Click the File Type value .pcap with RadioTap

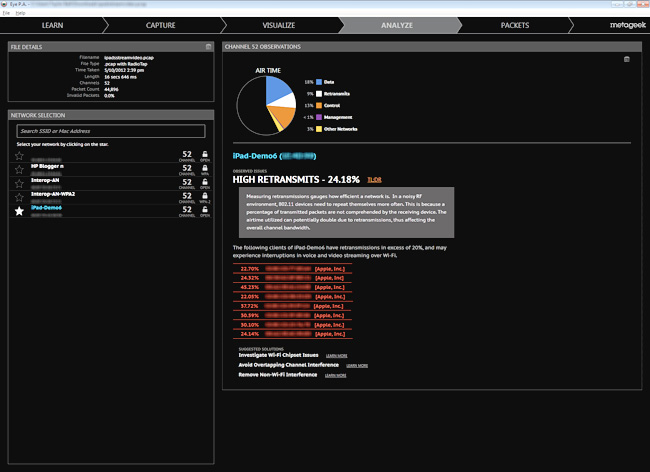(126, 64)
